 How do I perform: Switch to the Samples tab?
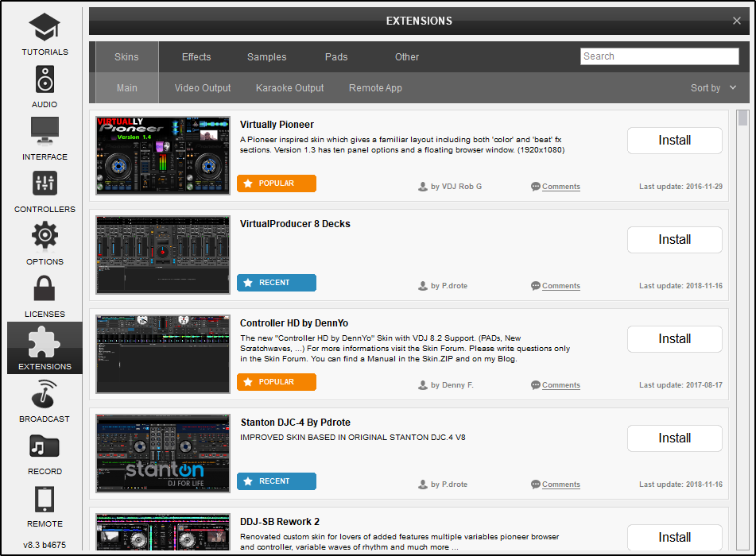point(266,57)
